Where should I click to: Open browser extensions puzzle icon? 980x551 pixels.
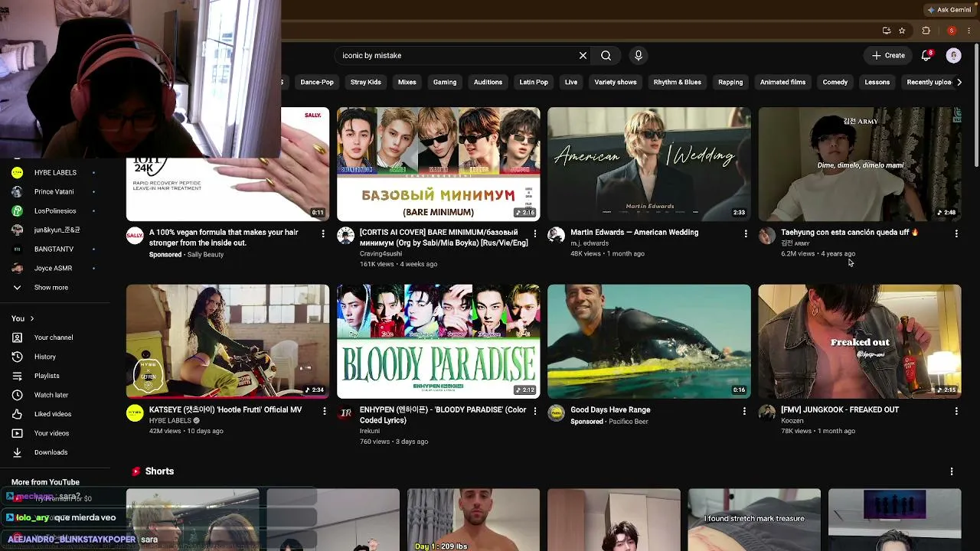tap(926, 31)
